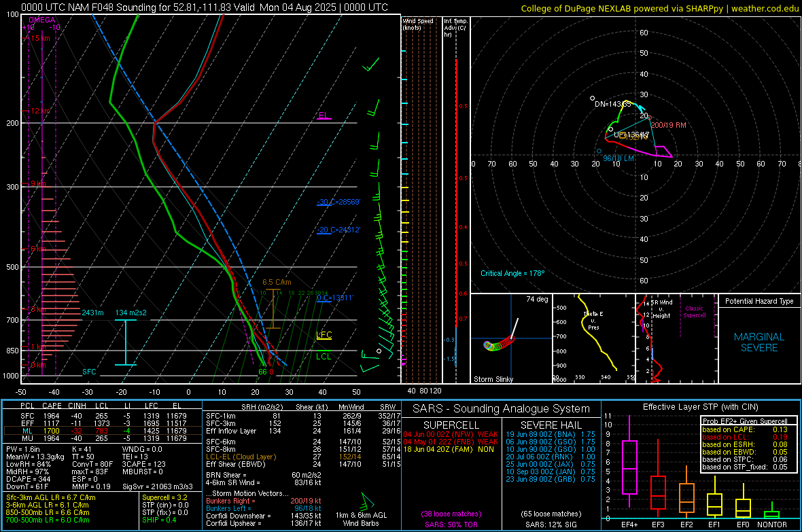This screenshot has width=802, height=532.
Task: Click the '200/19 RM' hodograph label
Action: (669, 125)
